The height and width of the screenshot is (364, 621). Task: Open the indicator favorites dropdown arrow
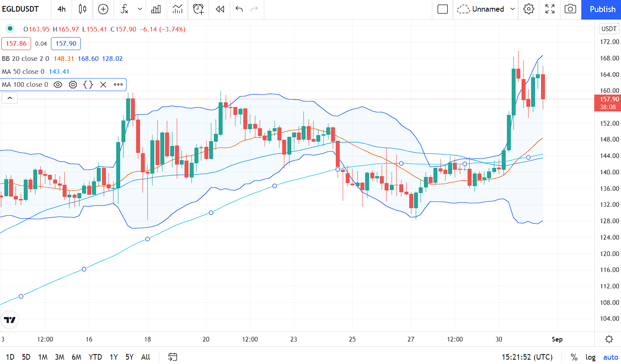[x=140, y=9]
